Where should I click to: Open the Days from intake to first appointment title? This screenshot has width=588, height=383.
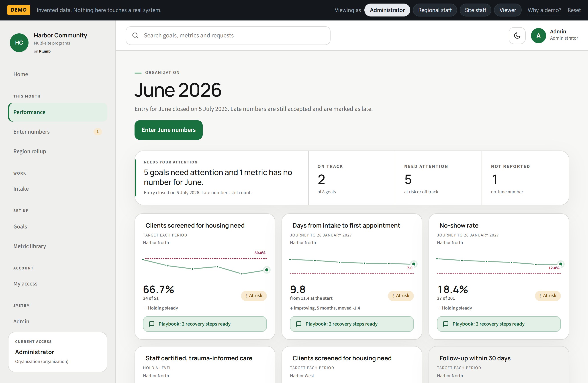346,225
